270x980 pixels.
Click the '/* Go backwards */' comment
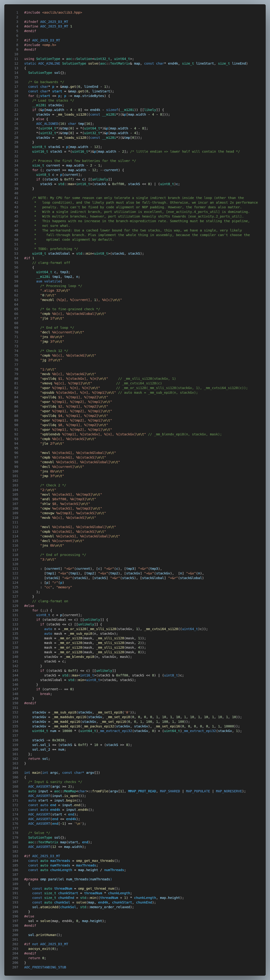pos(46,82)
